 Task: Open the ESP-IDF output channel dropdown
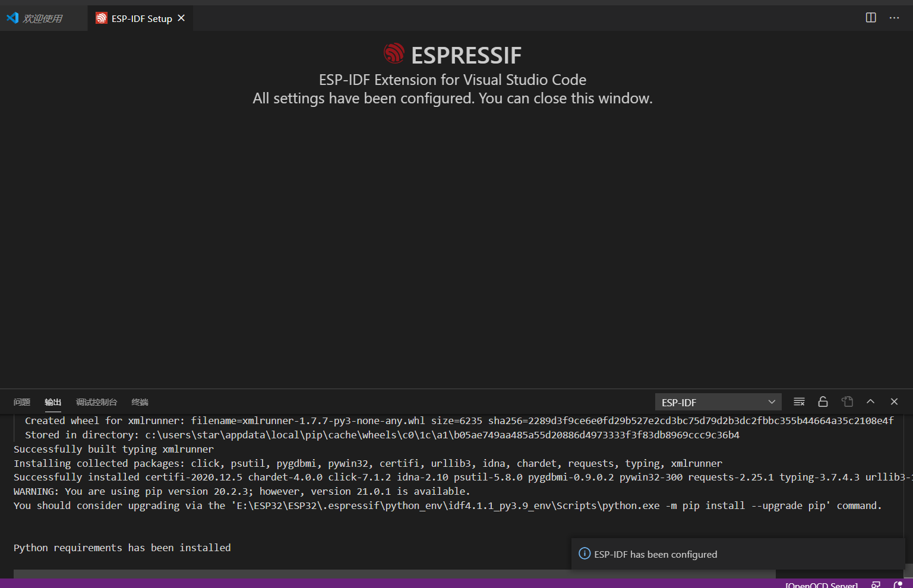pos(718,402)
